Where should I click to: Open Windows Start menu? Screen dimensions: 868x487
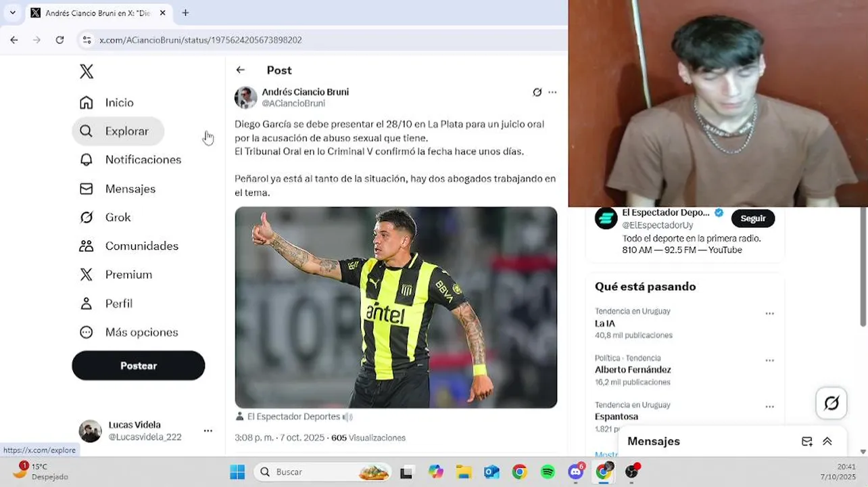point(237,472)
